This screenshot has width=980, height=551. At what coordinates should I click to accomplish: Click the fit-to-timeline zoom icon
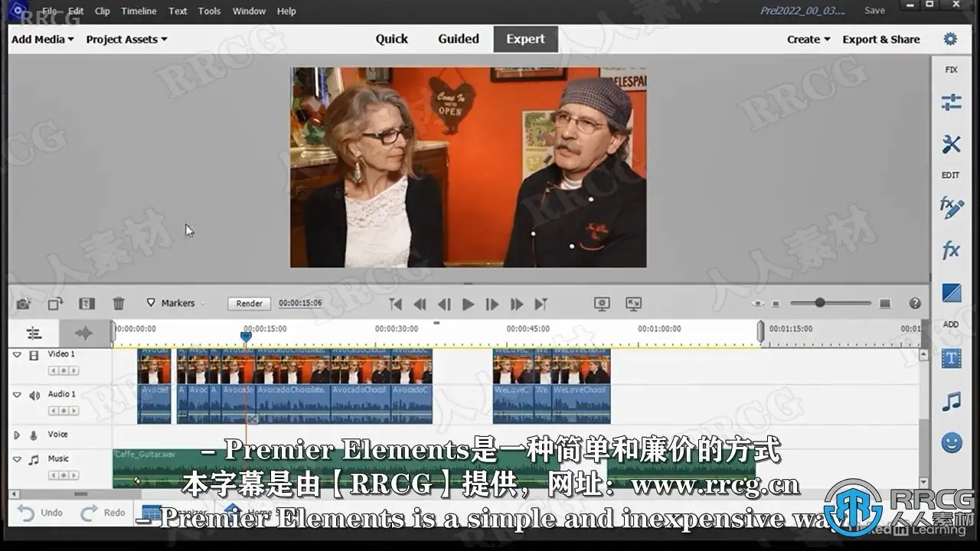(758, 304)
